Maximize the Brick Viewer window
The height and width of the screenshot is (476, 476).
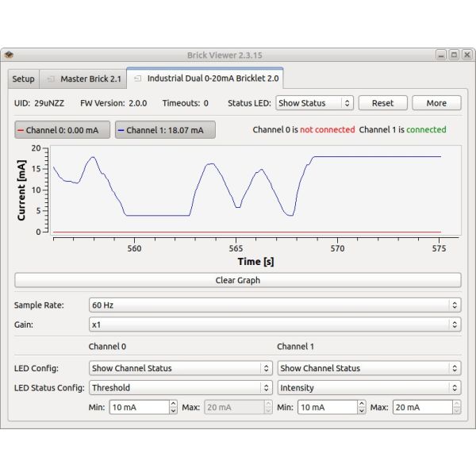(x=454, y=55)
